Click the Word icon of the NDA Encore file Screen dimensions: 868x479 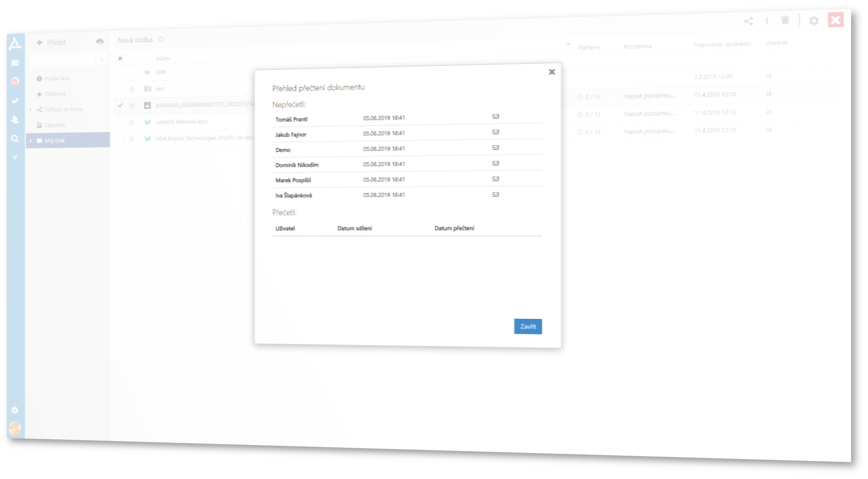pos(147,139)
